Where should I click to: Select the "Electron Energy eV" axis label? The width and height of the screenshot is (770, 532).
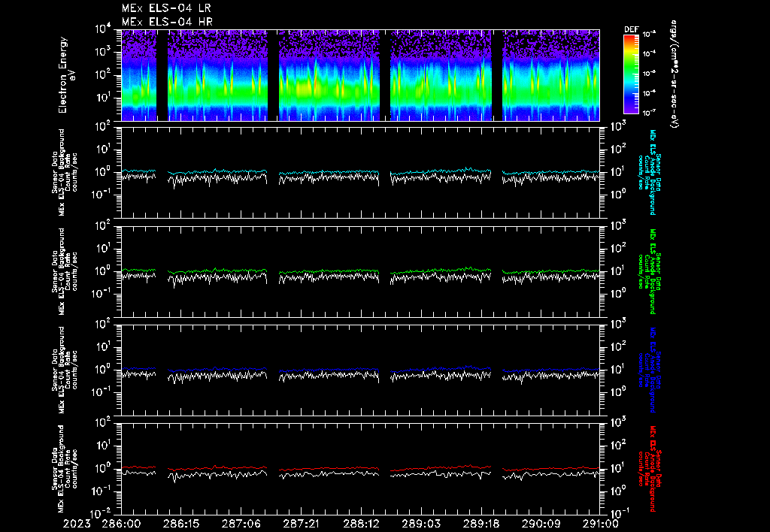pos(67,75)
